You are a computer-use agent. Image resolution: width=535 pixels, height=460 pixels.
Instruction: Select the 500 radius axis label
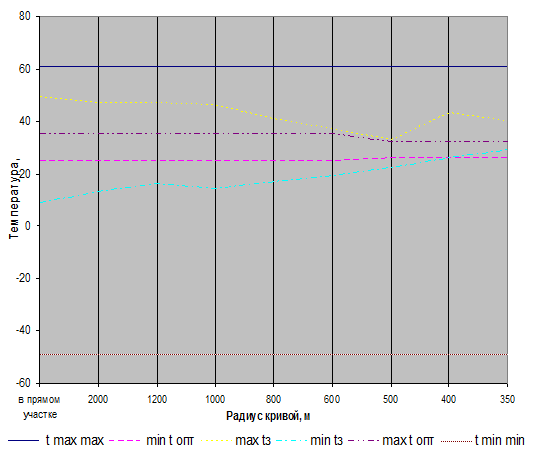pyautogui.click(x=390, y=399)
